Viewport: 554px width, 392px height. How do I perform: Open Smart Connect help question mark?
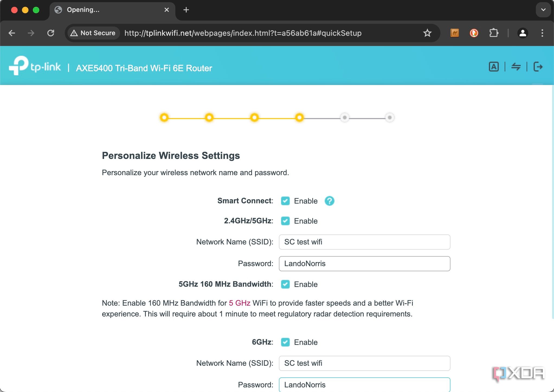[x=329, y=201]
